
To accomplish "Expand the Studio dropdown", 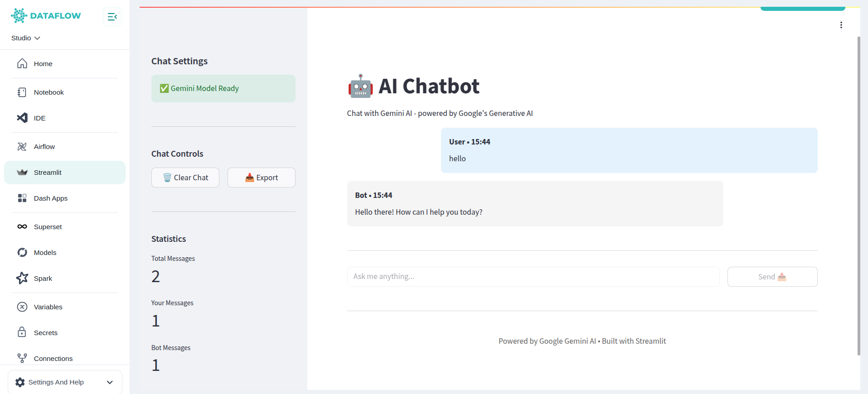I will pyautogui.click(x=26, y=38).
